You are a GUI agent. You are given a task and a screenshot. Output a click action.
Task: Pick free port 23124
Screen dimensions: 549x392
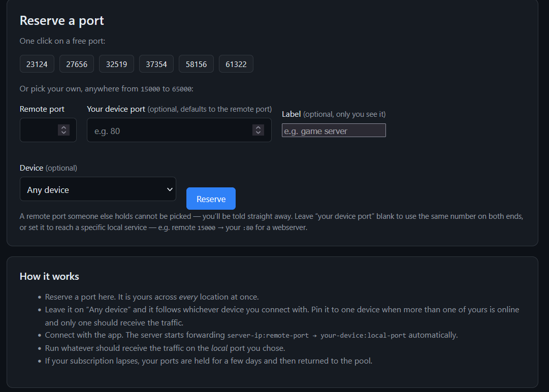(x=37, y=64)
